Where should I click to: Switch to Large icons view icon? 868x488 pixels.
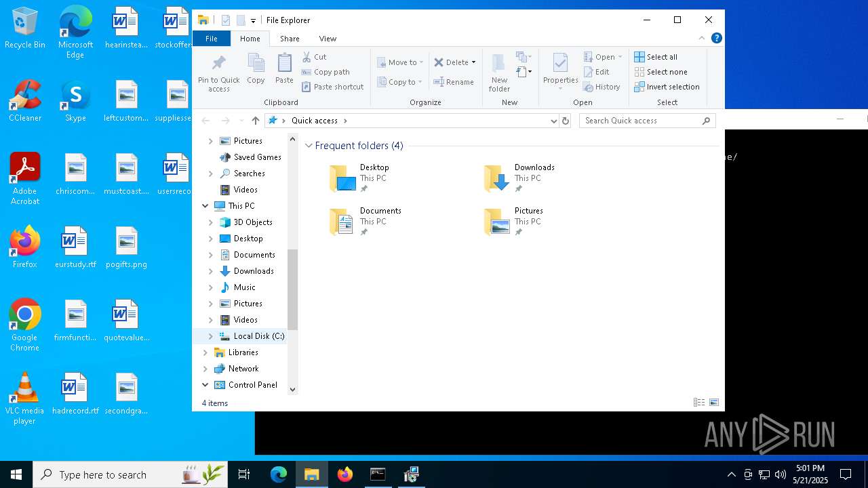coord(714,403)
